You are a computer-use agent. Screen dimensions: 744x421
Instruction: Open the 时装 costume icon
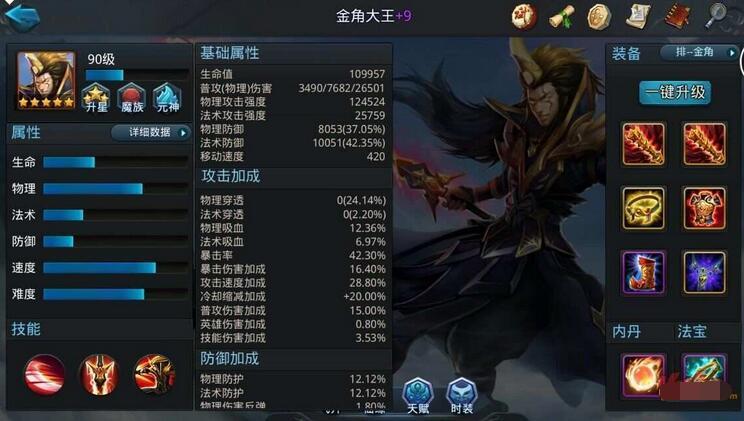(x=462, y=395)
